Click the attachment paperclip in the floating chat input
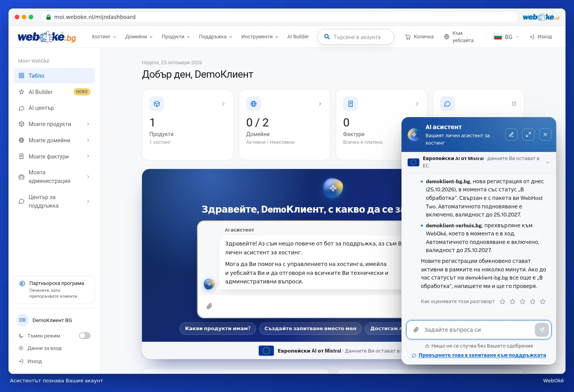 pos(416,330)
